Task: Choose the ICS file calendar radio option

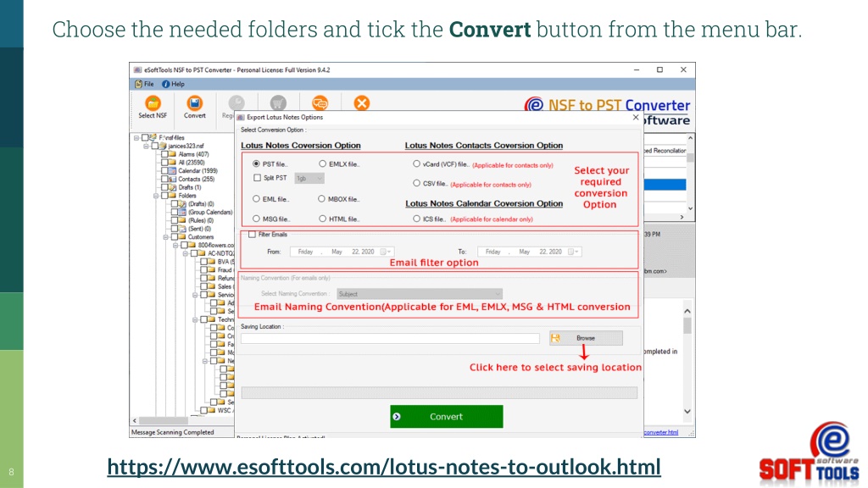Action: (x=416, y=219)
